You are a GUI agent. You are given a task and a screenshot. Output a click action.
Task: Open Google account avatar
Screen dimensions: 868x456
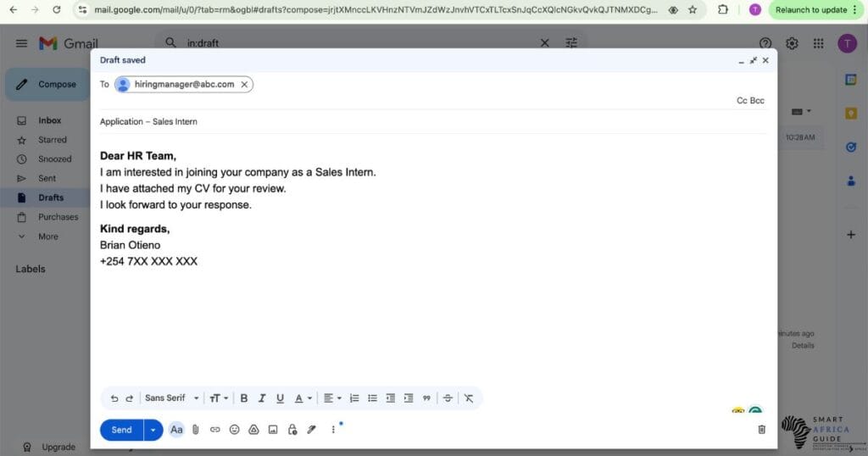pos(847,43)
